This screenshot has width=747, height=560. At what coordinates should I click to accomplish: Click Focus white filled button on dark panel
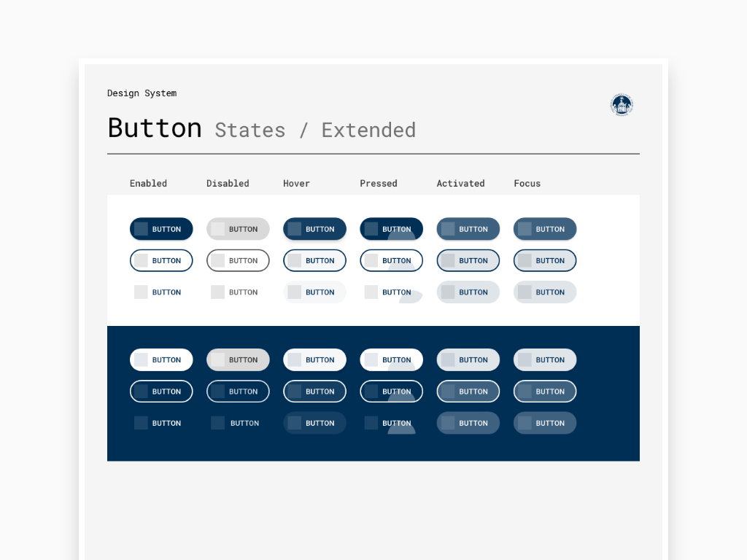(545, 359)
